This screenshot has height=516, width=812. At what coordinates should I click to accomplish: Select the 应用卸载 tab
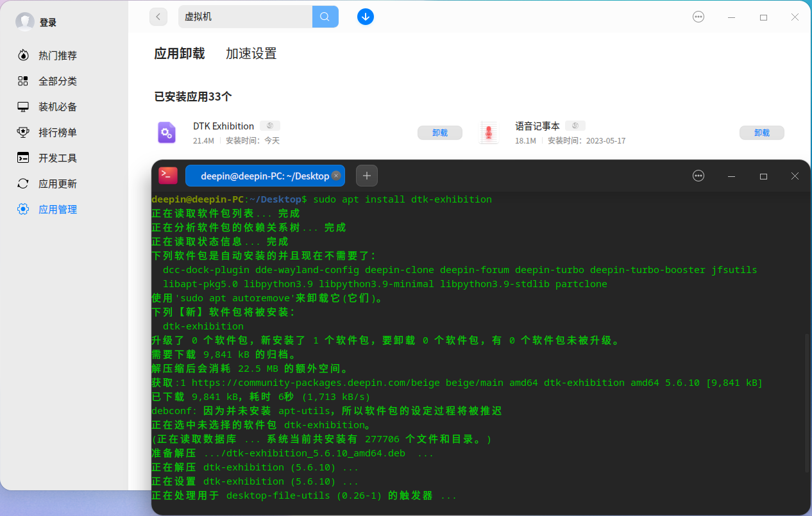pyautogui.click(x=180, y=54)
